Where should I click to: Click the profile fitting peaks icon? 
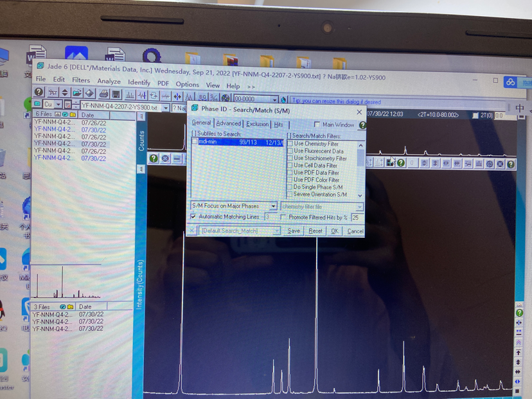189,98
